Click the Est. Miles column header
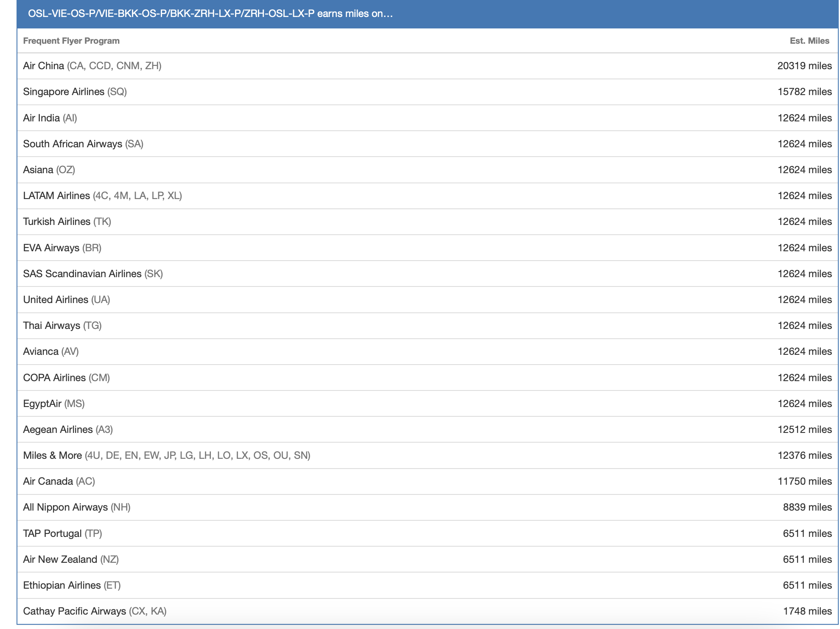Viewport: 840px width, 629px height. click(809, 41)
